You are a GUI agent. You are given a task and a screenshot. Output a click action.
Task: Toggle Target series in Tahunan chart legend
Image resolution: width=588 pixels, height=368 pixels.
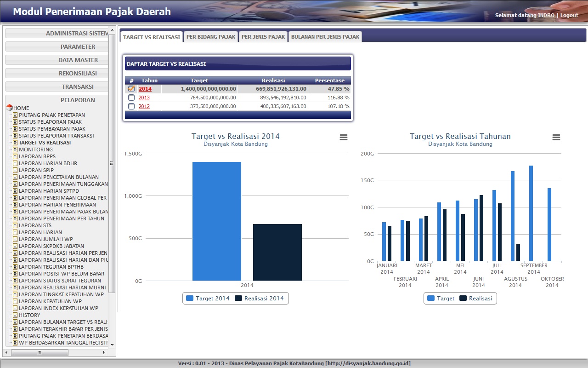[x=441, y=298]
